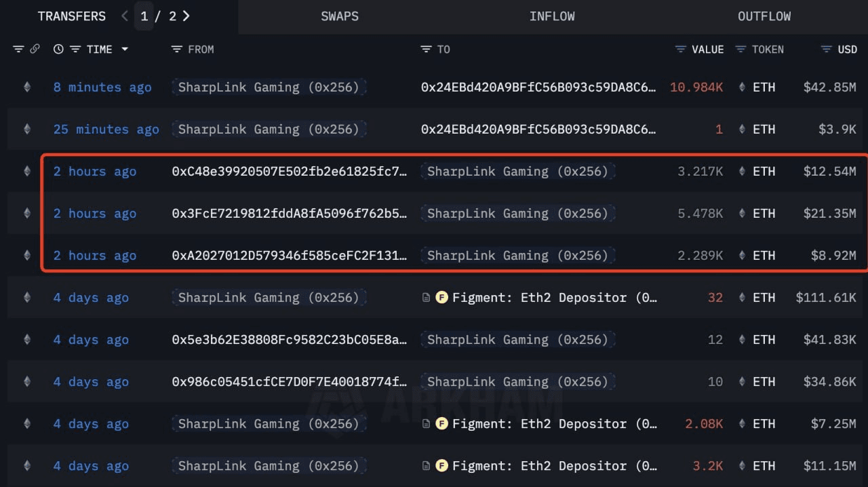This screenshot has height=487, width=868.
Task: Open the TO column filter icon
Action: click(x=427, y=49)
